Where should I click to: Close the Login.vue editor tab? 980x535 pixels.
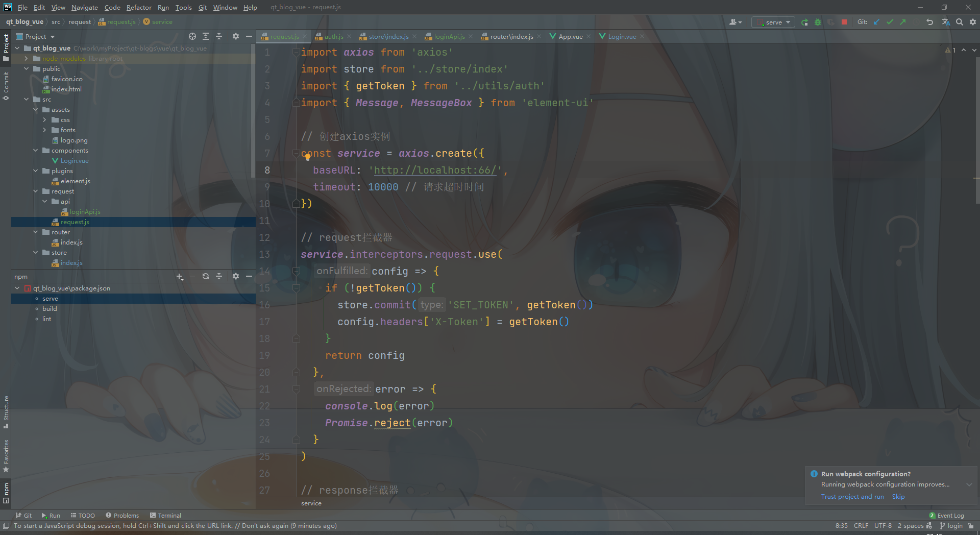(642, 37)
